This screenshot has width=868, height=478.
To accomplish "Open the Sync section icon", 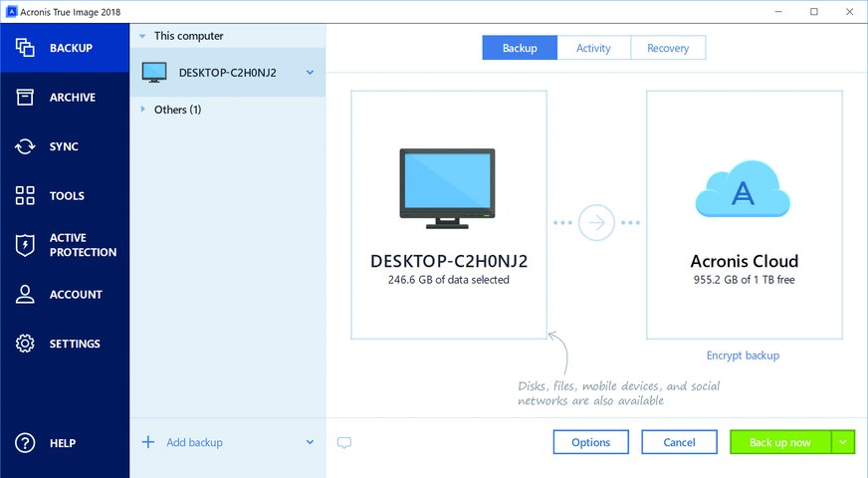I will click(x=25, y=146).
